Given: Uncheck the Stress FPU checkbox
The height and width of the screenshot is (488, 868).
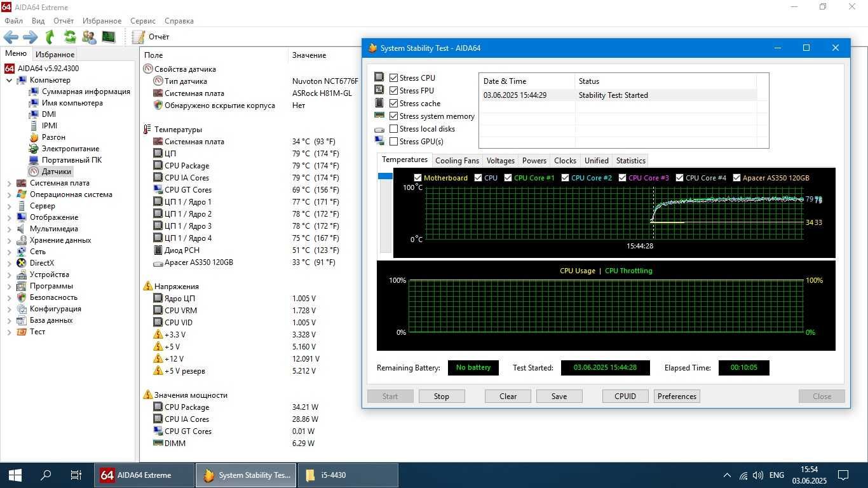Looking at the screenshot, I should pyautogui.click(x=393, y=90).
